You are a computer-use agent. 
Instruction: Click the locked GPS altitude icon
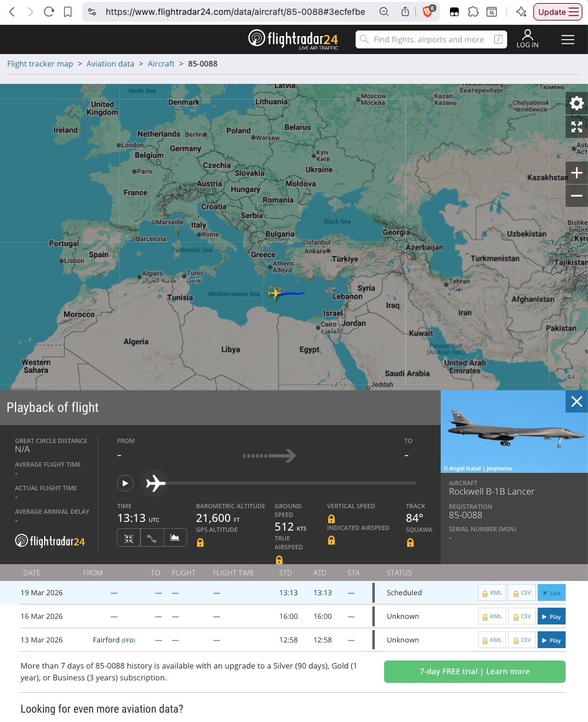(200, 543)
